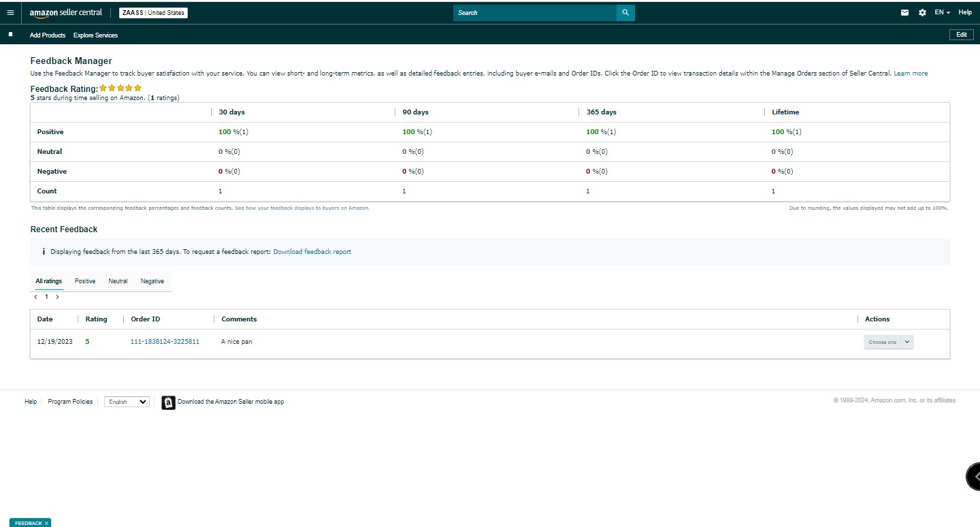Click the Rating column header
Viewport: 980px width, 527px height.
tap(97, 319)
